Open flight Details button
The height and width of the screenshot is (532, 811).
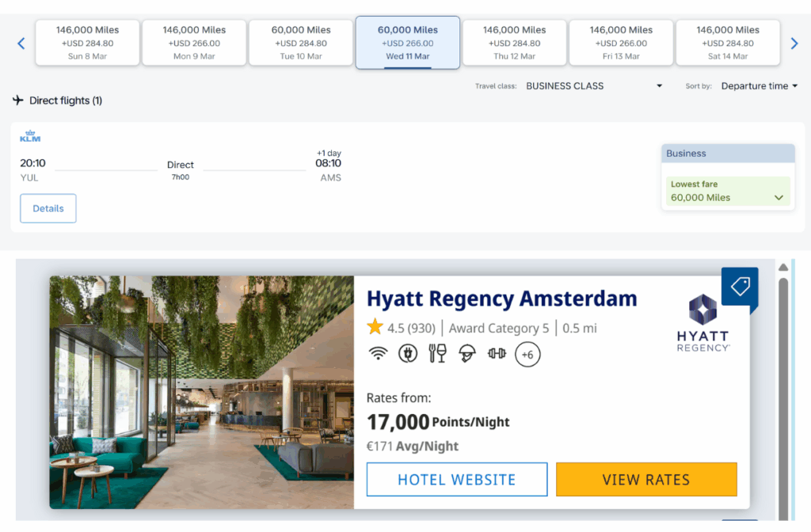48,208
